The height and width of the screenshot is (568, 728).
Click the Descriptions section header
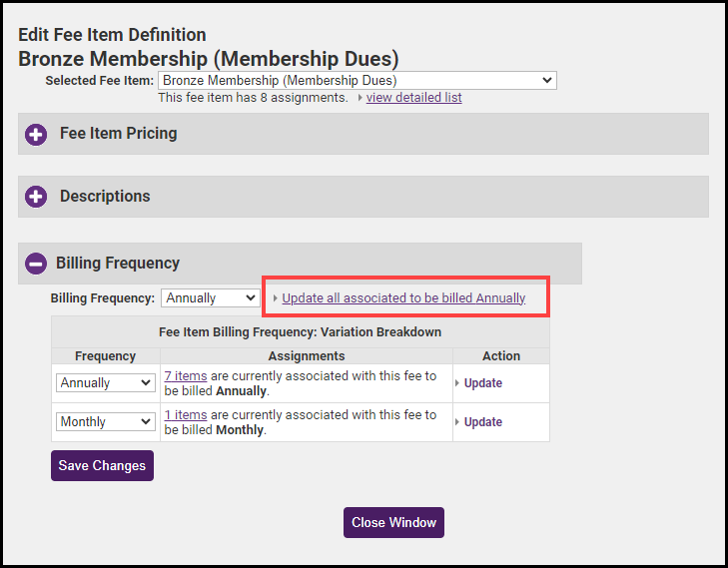tap(105, 197)
